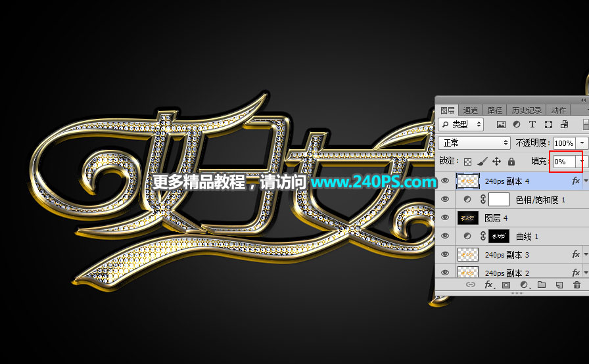Viewport: 589px width, 364px height.
Task: Click mask link chain on 色相/饱和度 1
Action: [x=483, y=199]
